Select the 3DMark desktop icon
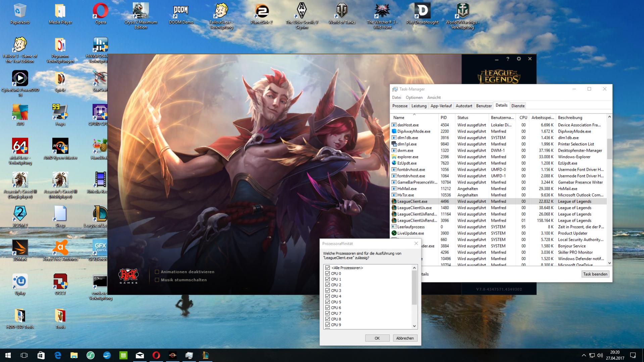Viewport: 644px width, 362px height. coord(20,251)
